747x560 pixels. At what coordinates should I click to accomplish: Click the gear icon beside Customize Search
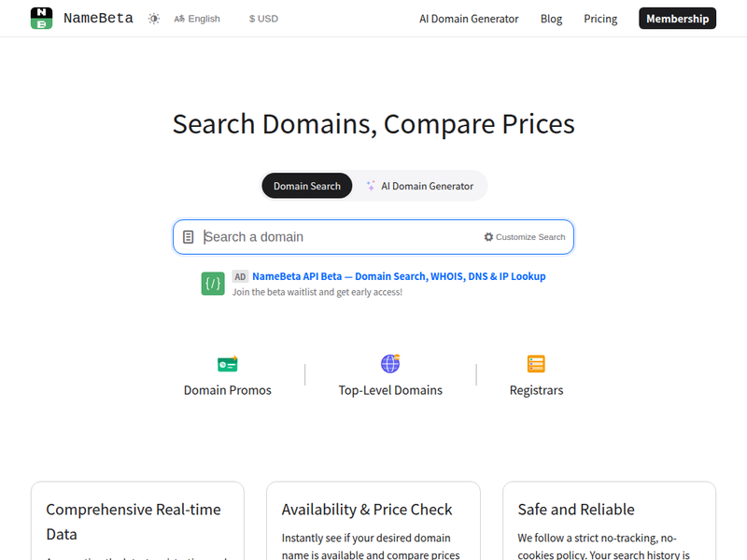click(x=488, y=237)
